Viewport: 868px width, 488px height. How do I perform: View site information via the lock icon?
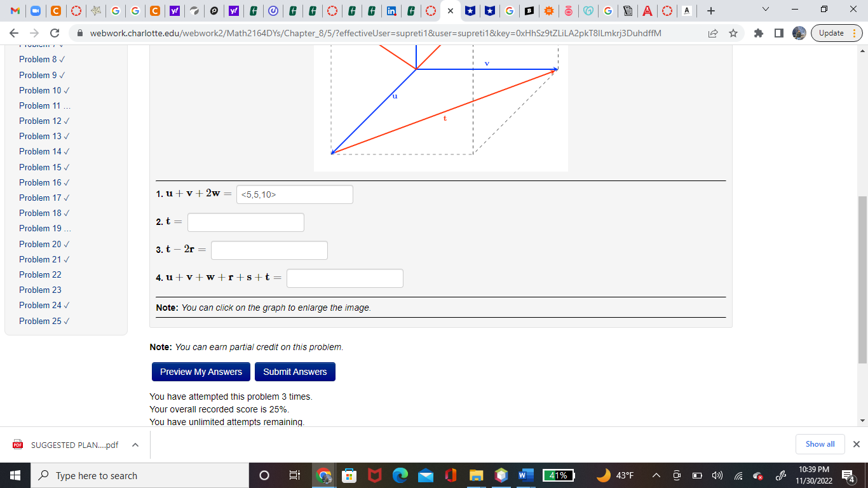[81, 33]
